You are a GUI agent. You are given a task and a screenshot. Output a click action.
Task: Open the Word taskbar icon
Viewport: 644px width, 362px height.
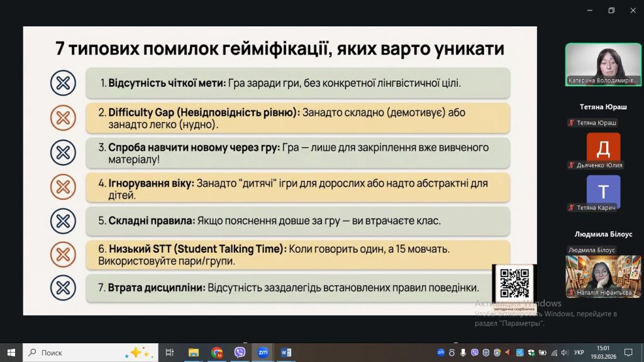pyautogui.click(x=286, y=353)
